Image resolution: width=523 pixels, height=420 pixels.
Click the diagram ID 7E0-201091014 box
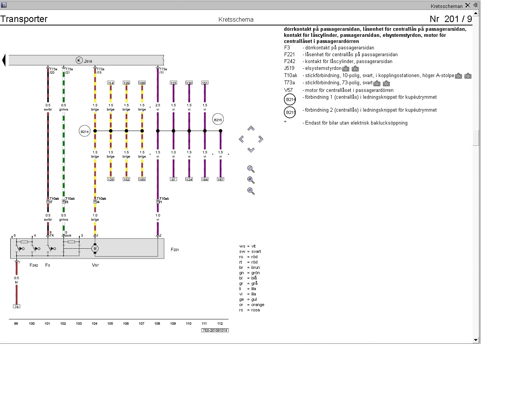point(215,330)
